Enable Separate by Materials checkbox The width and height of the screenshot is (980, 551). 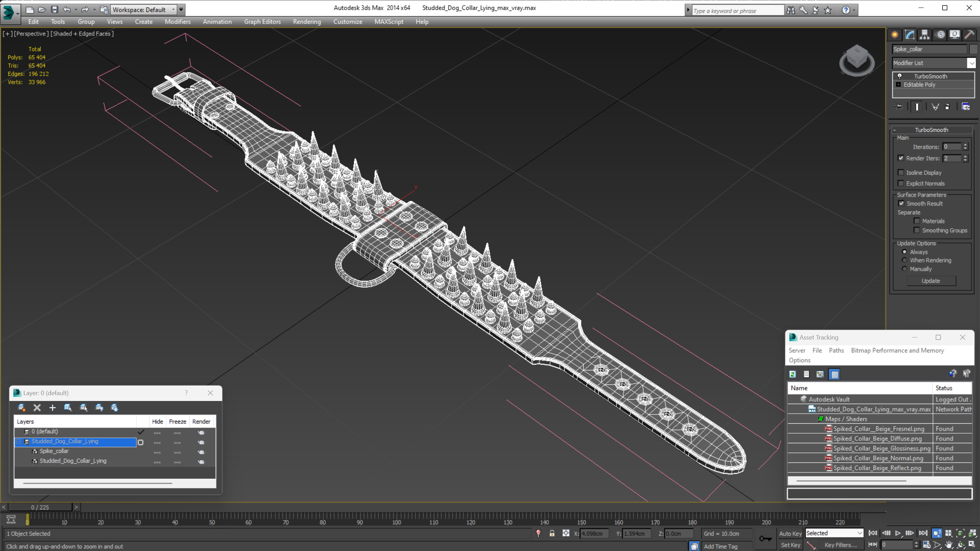[917, 221]
